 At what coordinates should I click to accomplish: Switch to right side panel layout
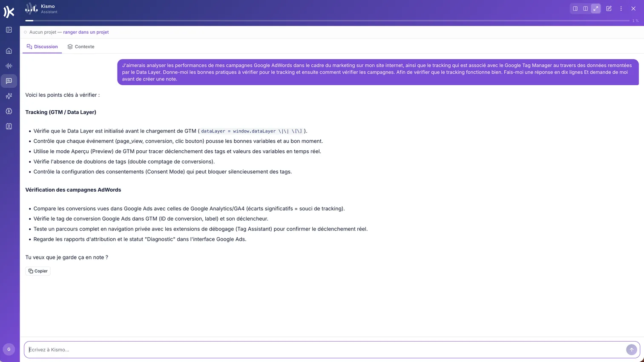[x=575, y=9]
